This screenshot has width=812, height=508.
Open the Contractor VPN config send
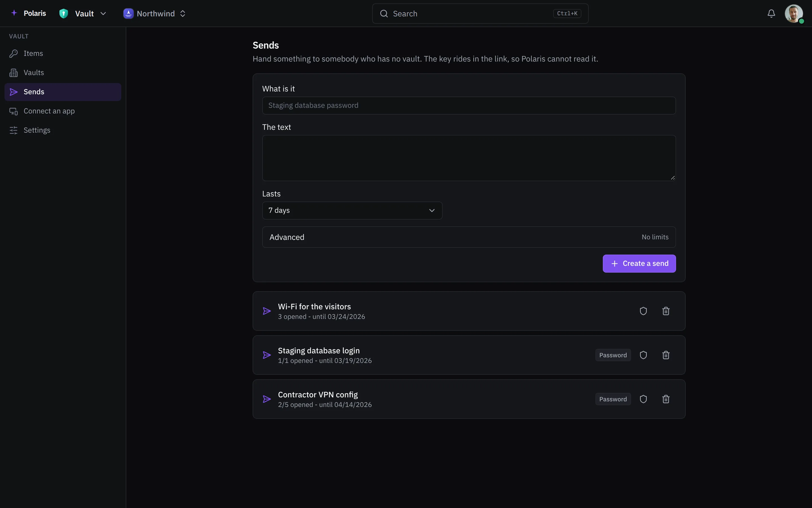469,399
